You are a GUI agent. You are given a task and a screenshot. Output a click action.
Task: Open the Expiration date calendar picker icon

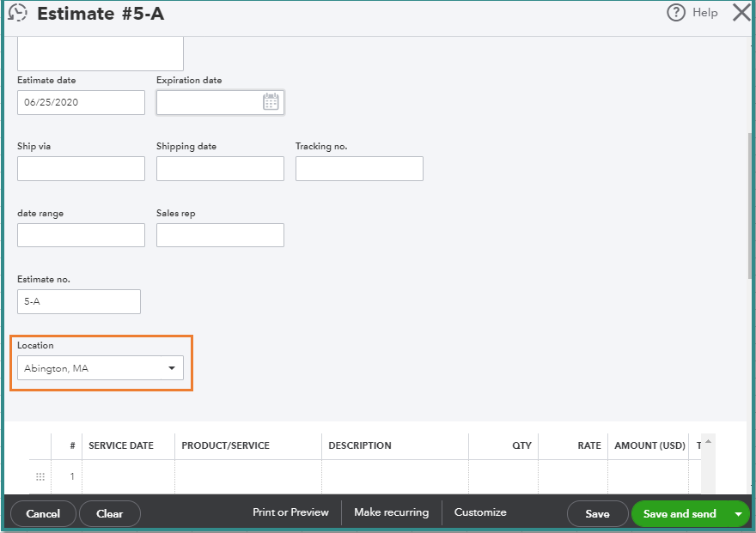(271, 101)
